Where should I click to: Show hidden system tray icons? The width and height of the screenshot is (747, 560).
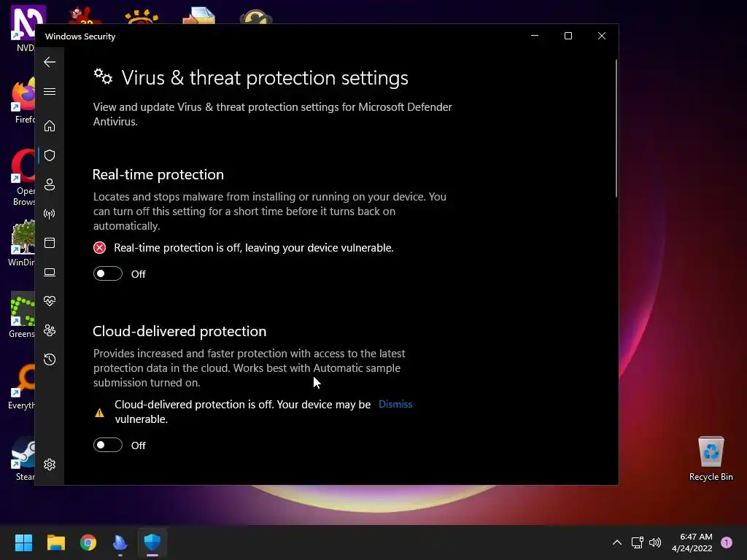pos(617,542)
